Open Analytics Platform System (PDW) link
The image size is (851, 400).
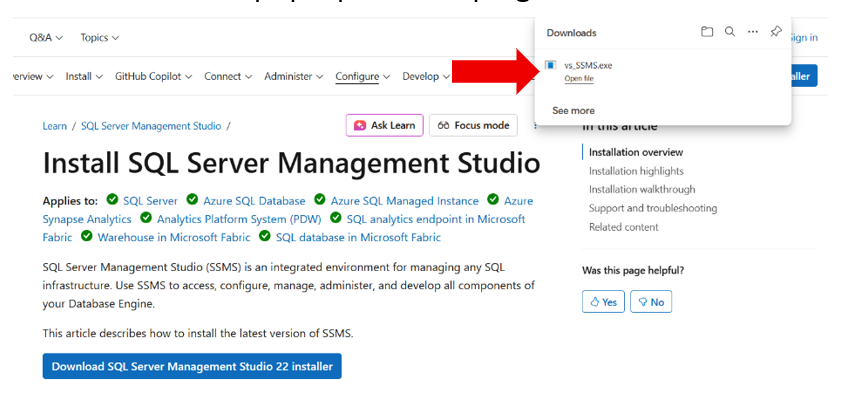click(x=239, y=219)
